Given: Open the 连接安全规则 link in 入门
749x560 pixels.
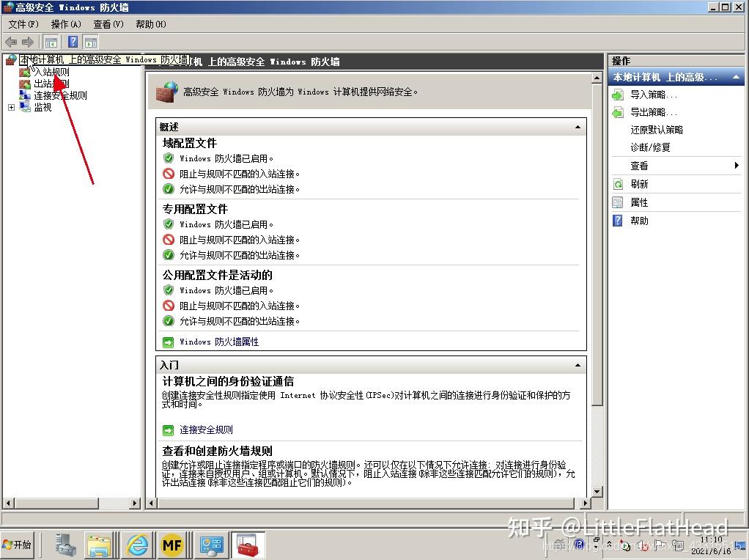Looking at the screenshot, I should (x=207, y=430).
